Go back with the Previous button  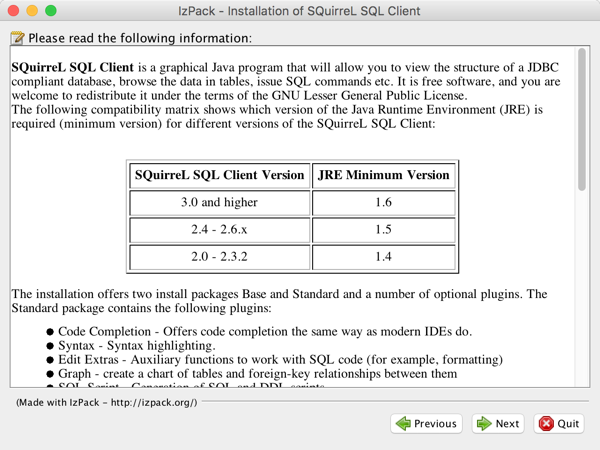point(426,424)
